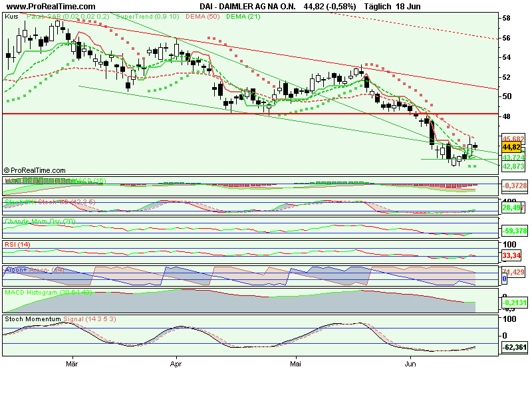This screenshot has width=532, height=399.
Task: Click the 56 price axis label
Action: (x=506, y=38)
